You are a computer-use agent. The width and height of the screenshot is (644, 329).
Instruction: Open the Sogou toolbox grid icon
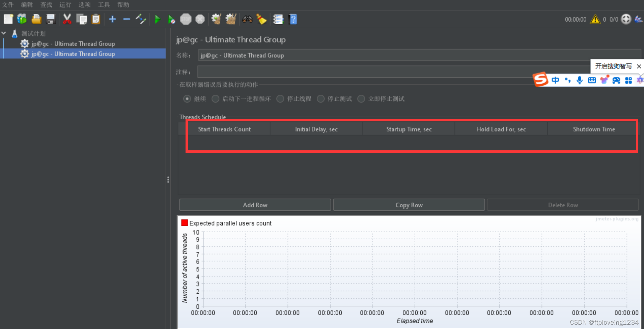tap(628, 80)
